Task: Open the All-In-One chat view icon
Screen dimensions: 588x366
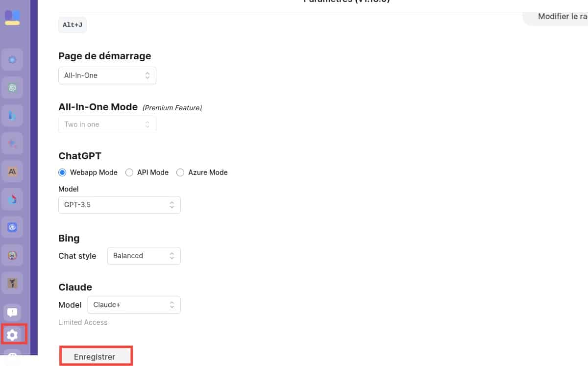Action: pyautogui.click(x=12, y=60)
